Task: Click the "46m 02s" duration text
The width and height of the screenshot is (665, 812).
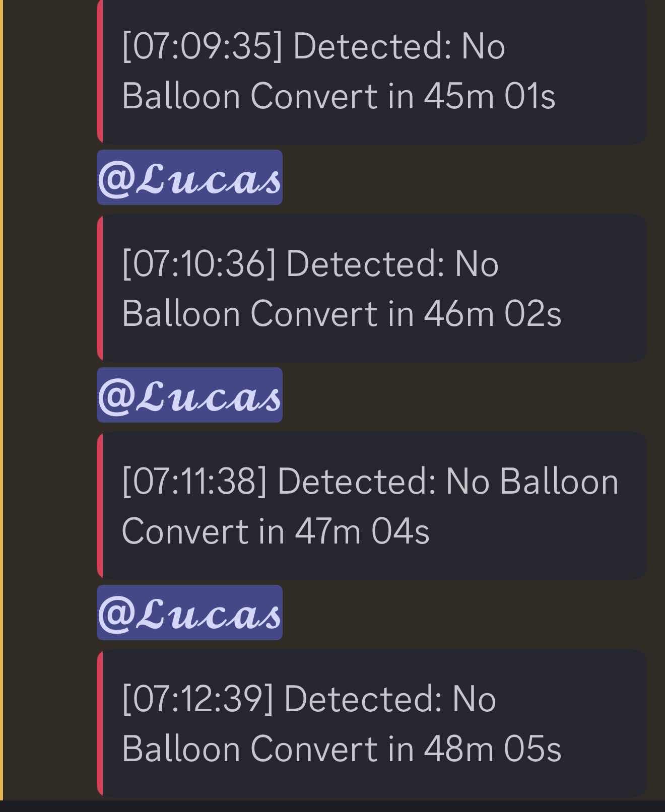Action: pos(492,313)
